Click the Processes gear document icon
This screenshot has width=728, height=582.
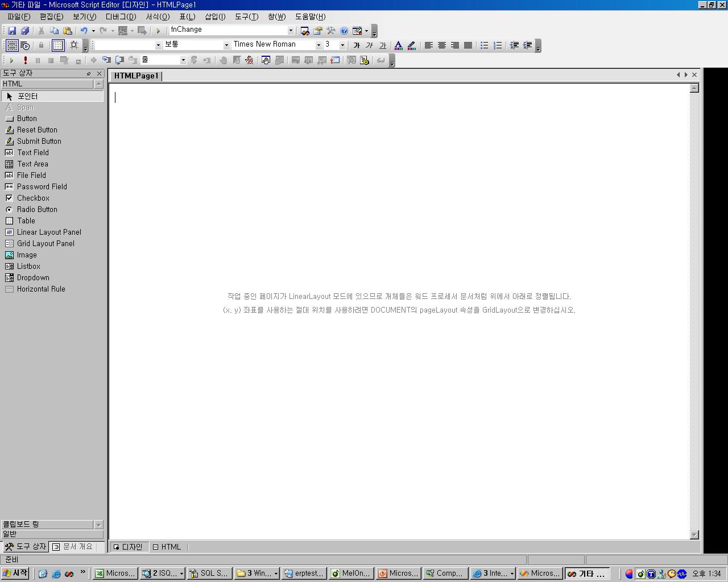coord(365,60)
